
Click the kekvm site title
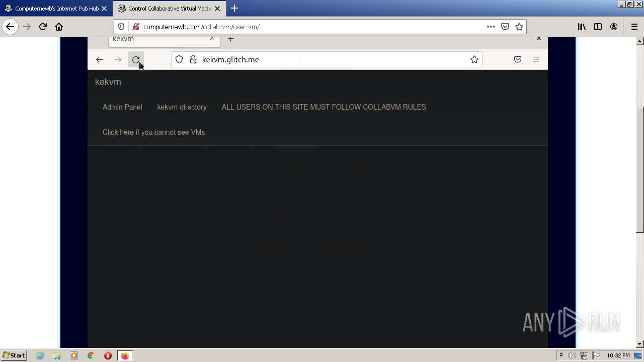coord(108,82)
